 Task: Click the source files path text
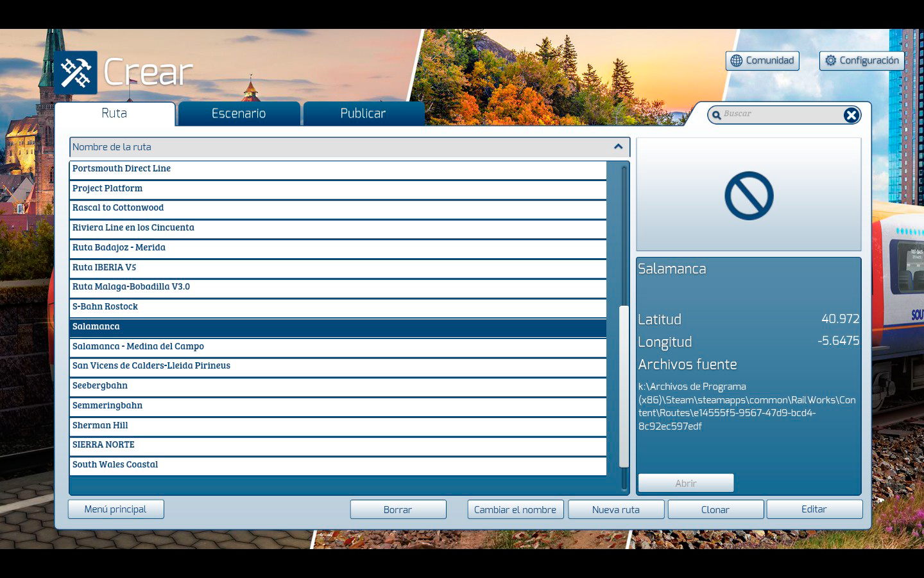click(747, 407)
